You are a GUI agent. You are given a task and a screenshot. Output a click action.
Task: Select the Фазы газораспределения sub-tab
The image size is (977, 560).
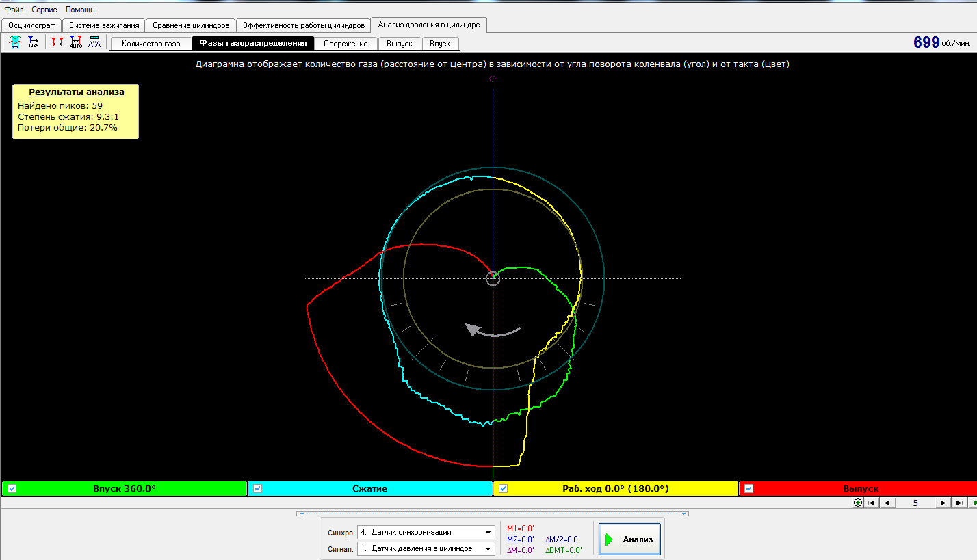tap(253, 43)
